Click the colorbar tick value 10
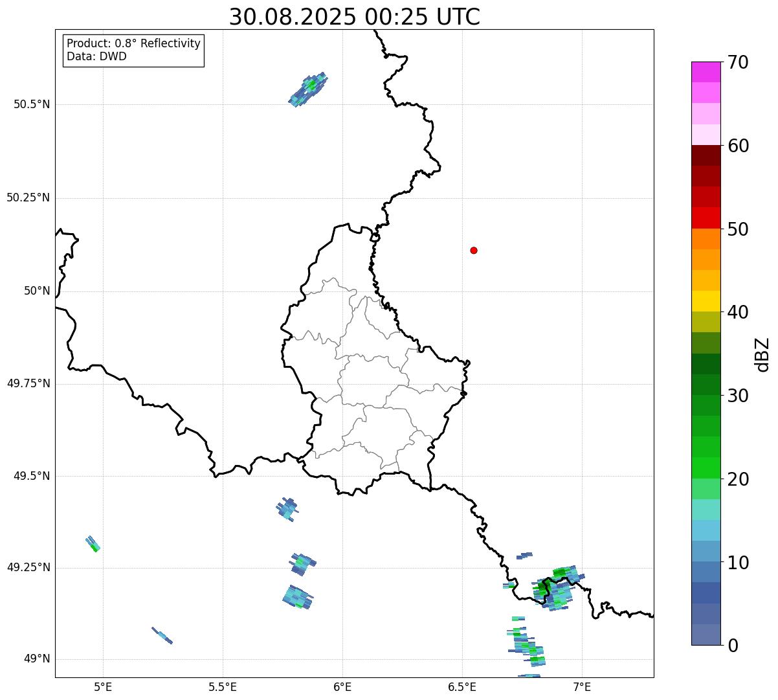778x700 pixels. pos(738,563)
